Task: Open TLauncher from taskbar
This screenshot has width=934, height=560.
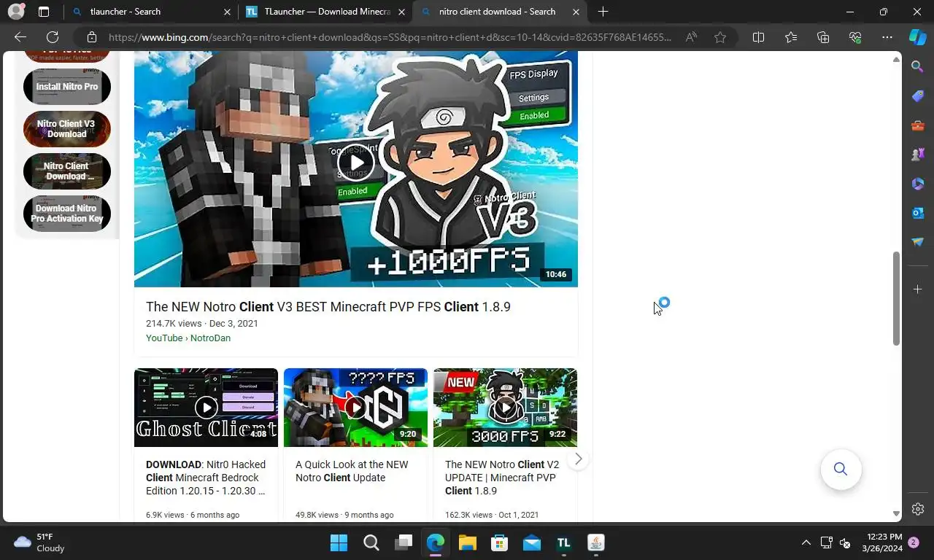Action: (x=563, y=542)
